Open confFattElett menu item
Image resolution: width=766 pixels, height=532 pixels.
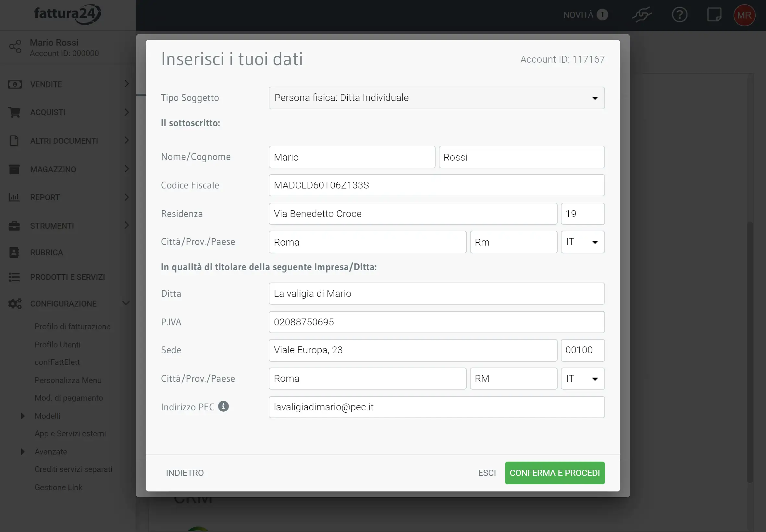(x=57, y=362)
